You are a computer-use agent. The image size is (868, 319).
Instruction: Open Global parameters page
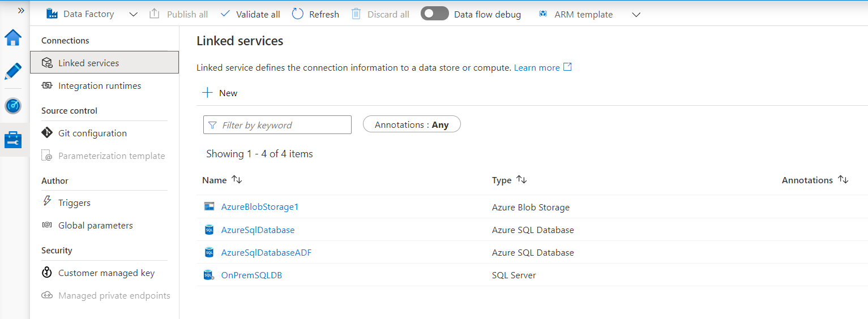coord(95,225)
